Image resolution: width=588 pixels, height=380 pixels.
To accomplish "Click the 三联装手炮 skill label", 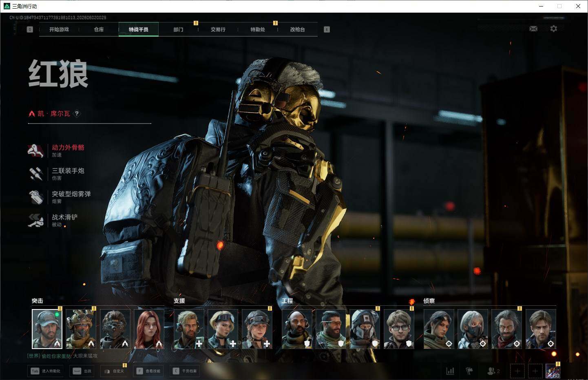I will tap(68, 171).
